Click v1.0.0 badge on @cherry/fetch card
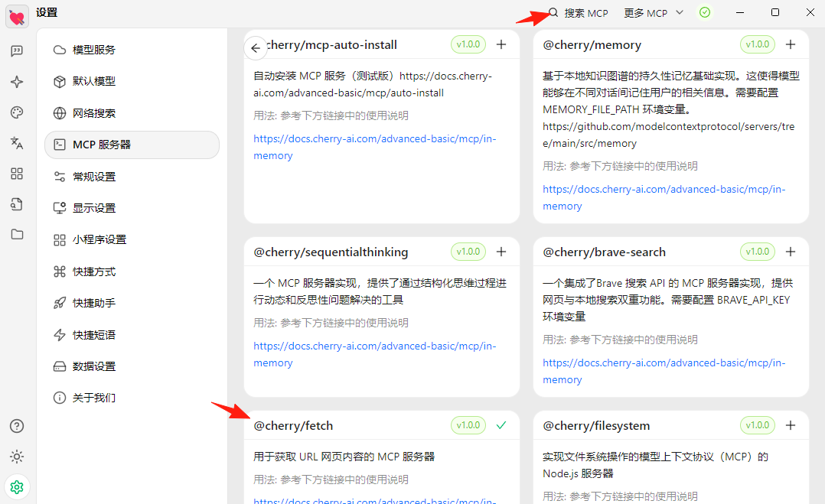The height and width of the screenshot is (504, 825). 468,425
